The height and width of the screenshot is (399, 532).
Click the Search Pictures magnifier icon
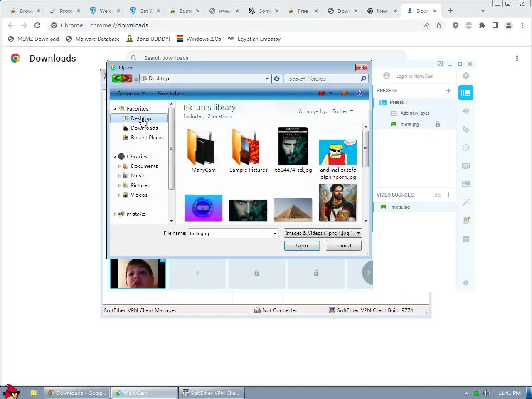(363, 79)
